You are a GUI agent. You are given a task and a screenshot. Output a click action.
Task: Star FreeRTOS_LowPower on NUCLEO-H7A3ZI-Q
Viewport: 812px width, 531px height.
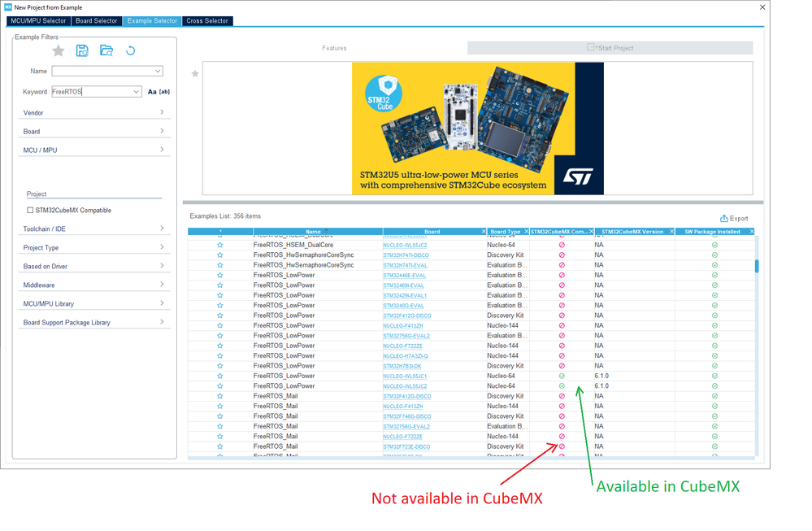(x=220, y=356)
